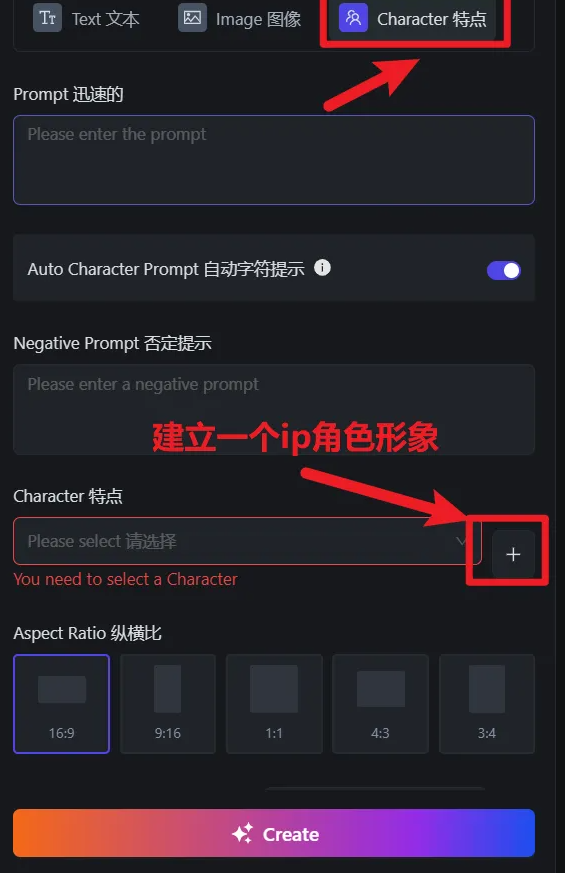This screenshot has height=873, width=565.
Task: Open the Auto Character Prompt info icon
Action: point(322,268)
